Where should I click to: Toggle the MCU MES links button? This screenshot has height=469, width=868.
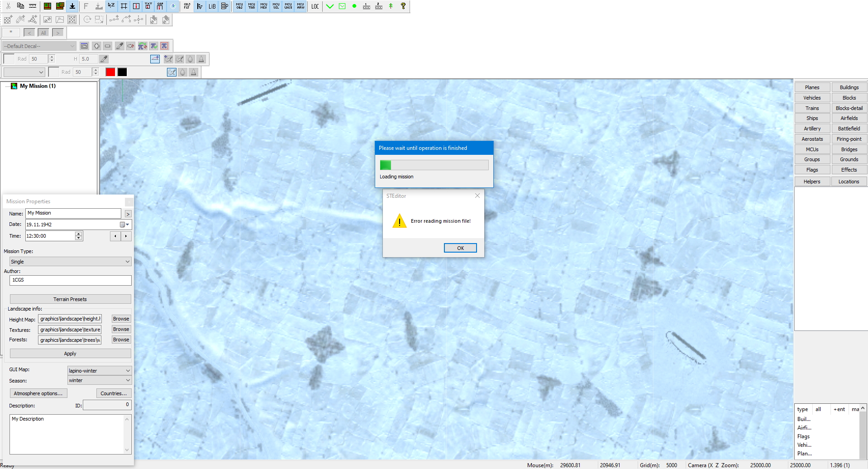[x=264, y=6]
